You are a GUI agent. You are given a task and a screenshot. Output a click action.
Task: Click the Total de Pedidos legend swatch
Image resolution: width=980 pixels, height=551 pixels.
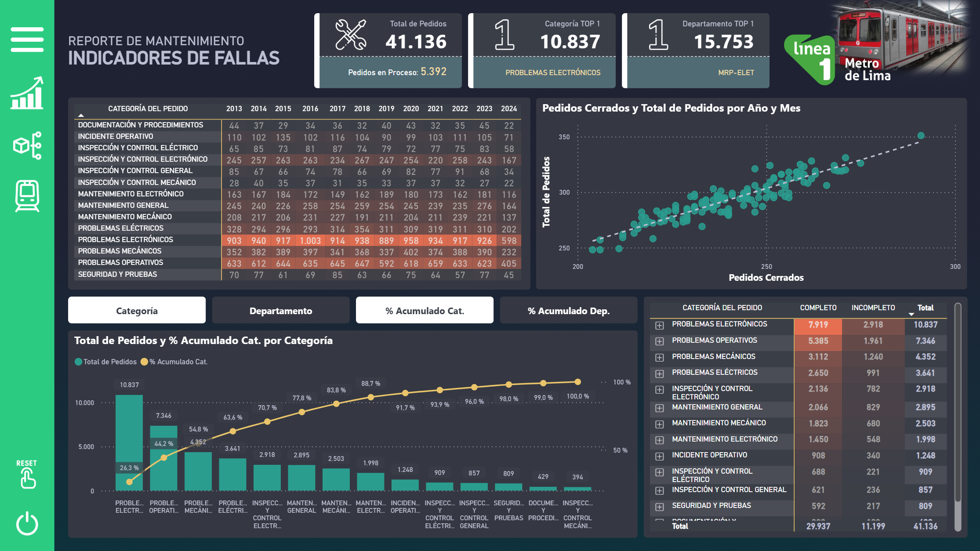79,362
